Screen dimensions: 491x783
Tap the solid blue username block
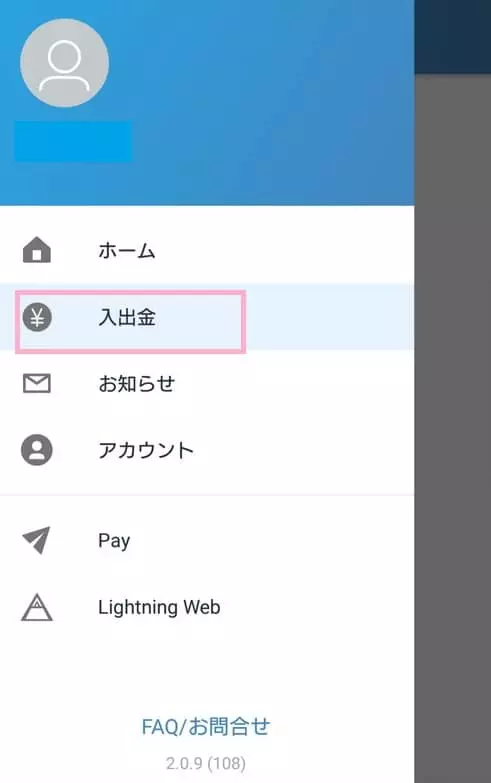click(73, 141)
